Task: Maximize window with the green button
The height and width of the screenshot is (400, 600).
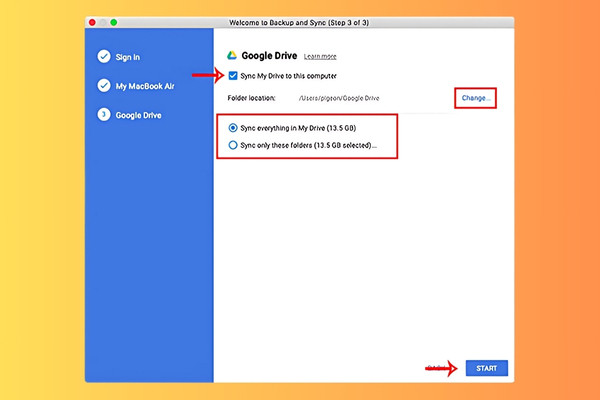Action: (x=114, y=23)
